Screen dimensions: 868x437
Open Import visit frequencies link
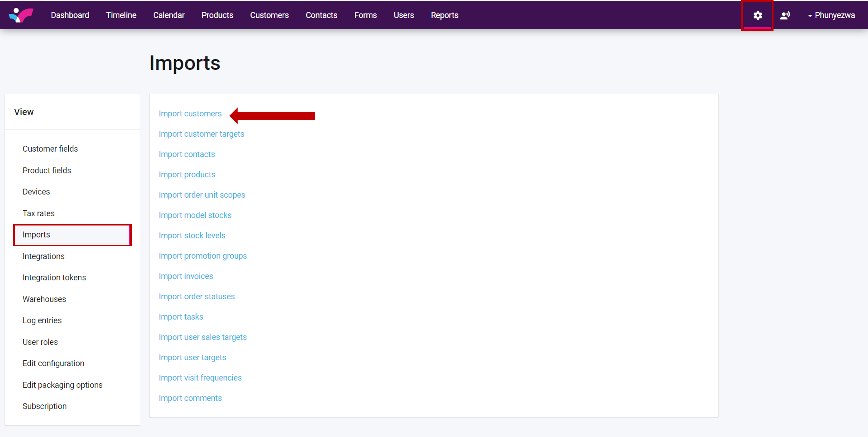(x=200, y=378)
